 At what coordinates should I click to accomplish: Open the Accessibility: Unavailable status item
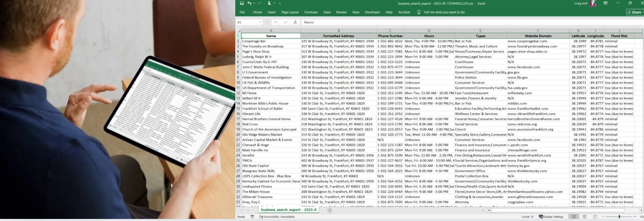point(277,217)
